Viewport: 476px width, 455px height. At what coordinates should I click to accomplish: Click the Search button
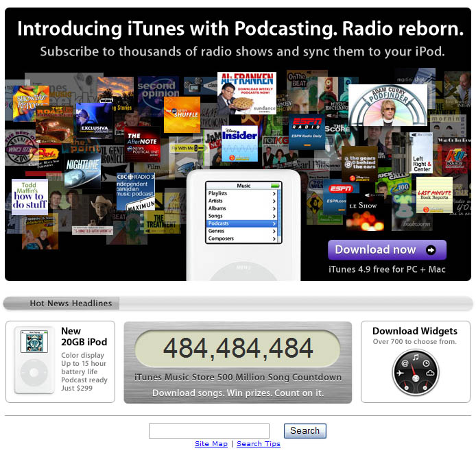coord(305,431)
